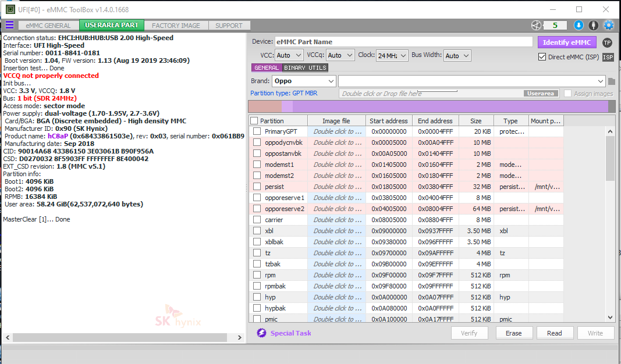Image resolution: width=621 pixels, height=364 pixels.
Task: Click the counter field showing 5
Action: [555, 26]
